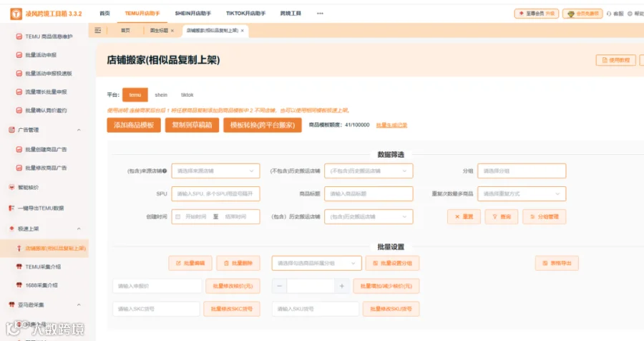644x341 pixels.
Task: Click the 批量编辑 button
Action: coord(190,263)
